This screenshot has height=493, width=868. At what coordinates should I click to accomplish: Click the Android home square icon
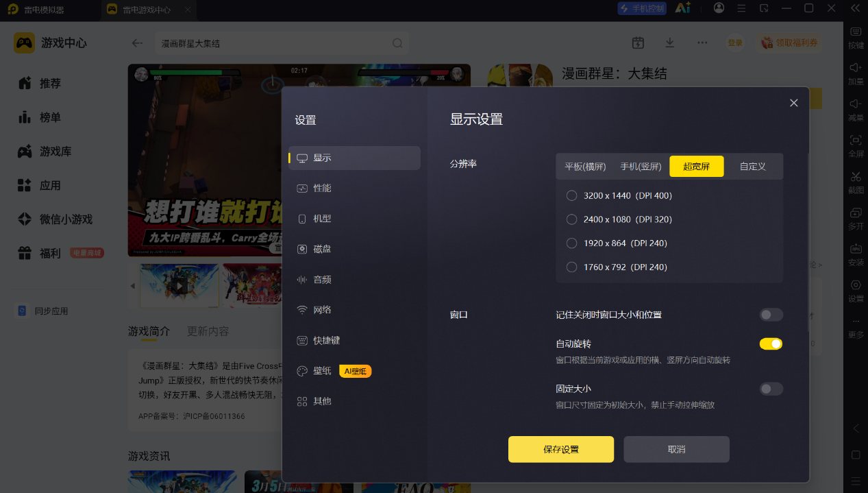click(856, 455)
